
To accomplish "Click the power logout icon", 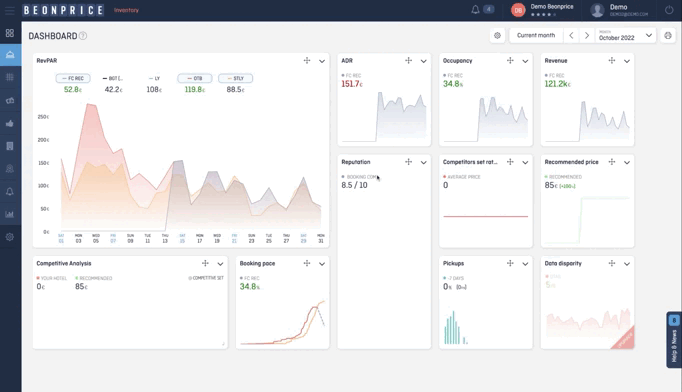I will click(x=669, y=10).
